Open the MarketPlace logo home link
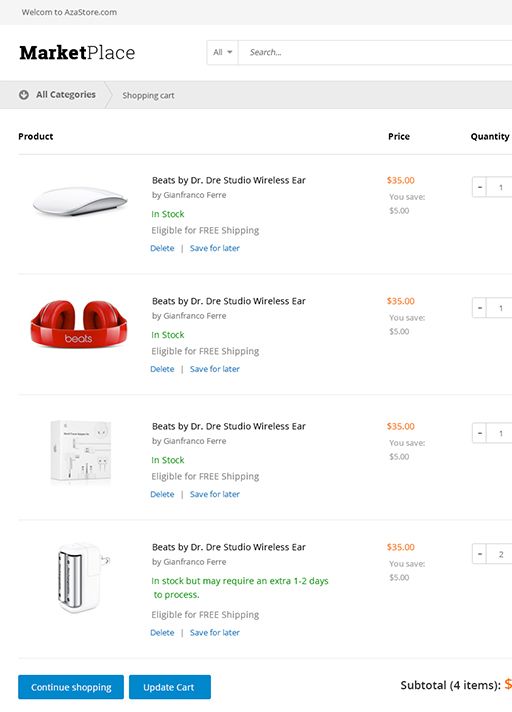Viewport: 512px width, 712px height. pos(77,53)
